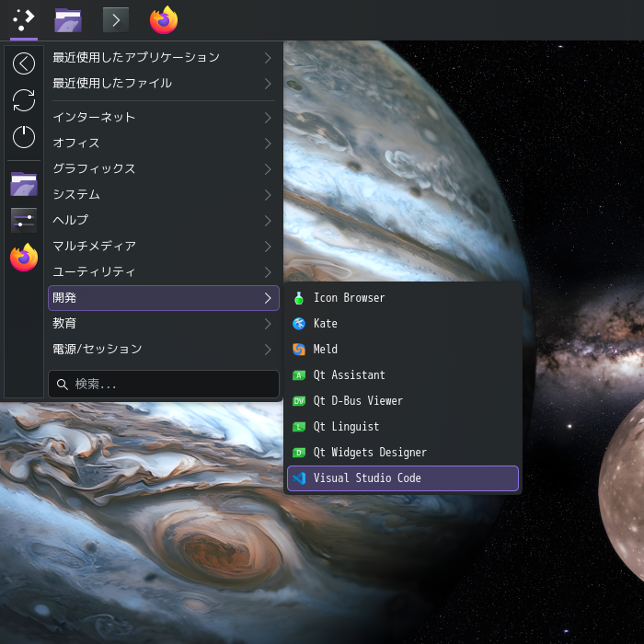Expand arrow beside ユーティリティ

(268, 272)
